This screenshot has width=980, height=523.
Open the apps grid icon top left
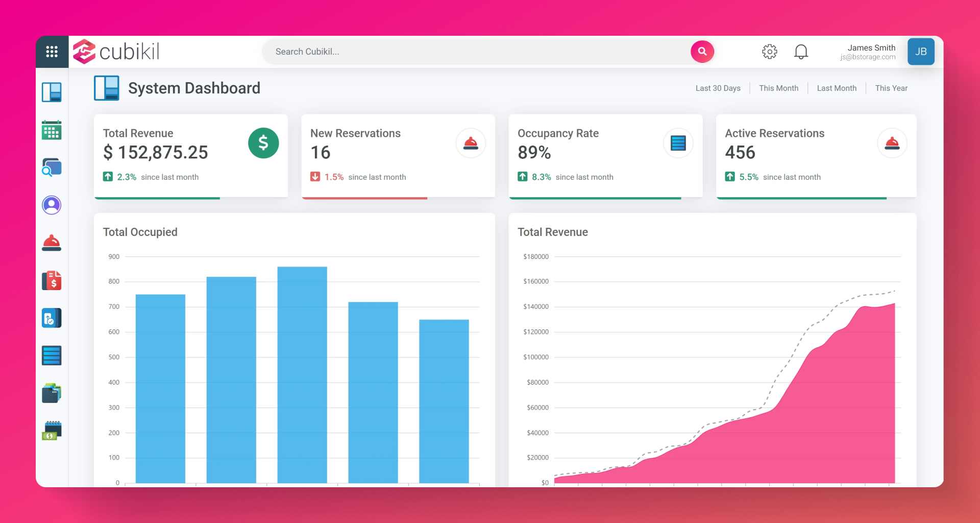click(52, 51)
